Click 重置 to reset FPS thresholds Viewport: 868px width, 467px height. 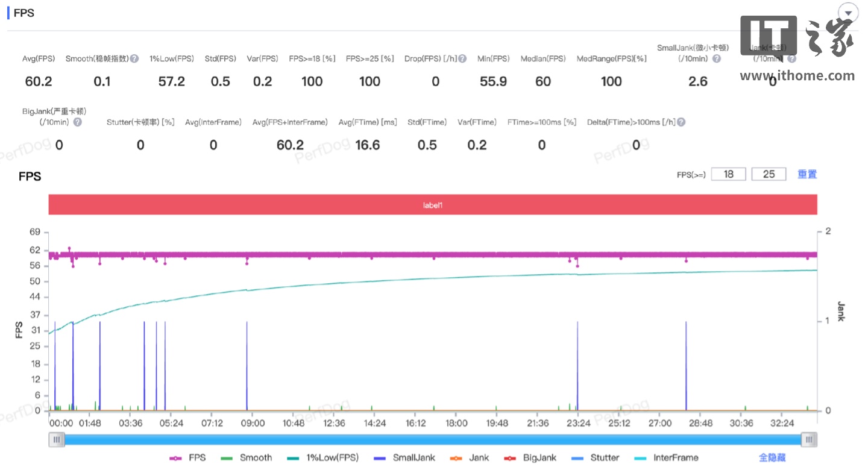[807, 174]
